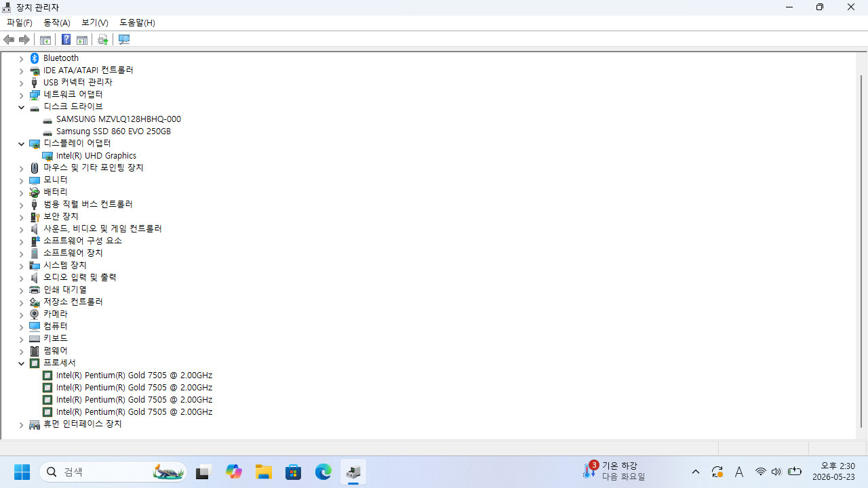Click the toolbar Forward arrow

24,39
